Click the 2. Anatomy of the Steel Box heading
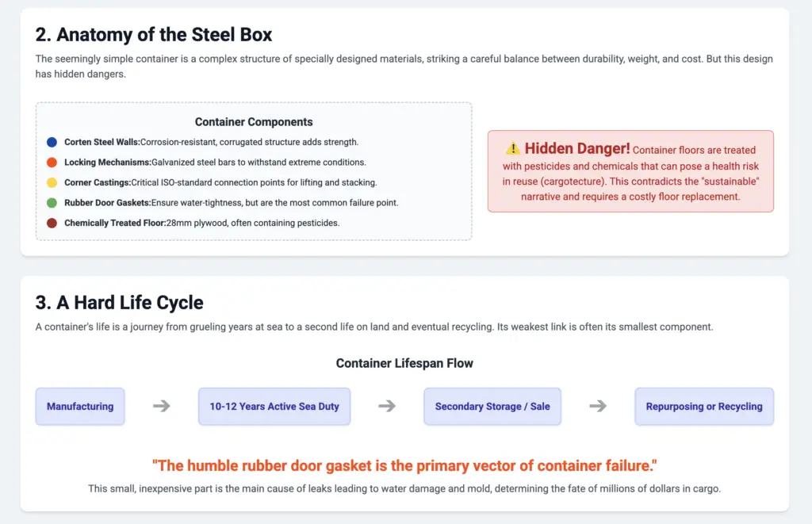The width and height of the screenshot is (812, 524). click(154, 35)
